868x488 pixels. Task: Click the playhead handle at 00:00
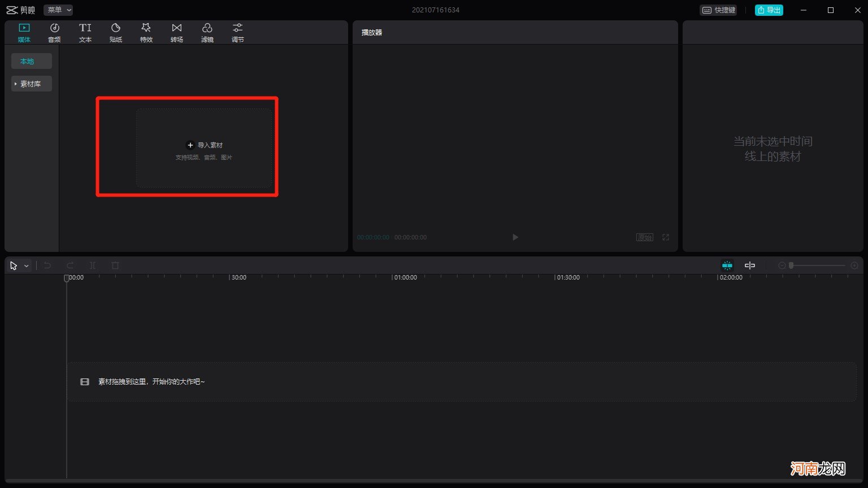point(67,278)
